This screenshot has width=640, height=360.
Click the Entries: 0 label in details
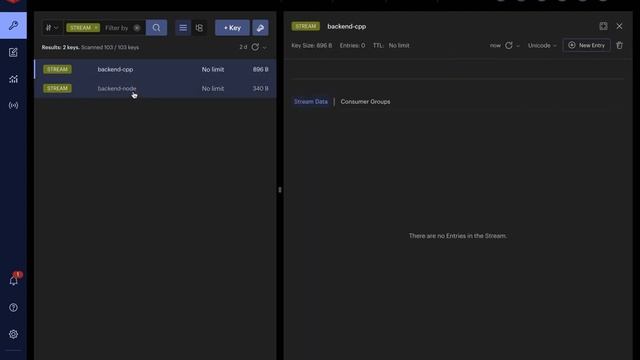coord(352,45)
